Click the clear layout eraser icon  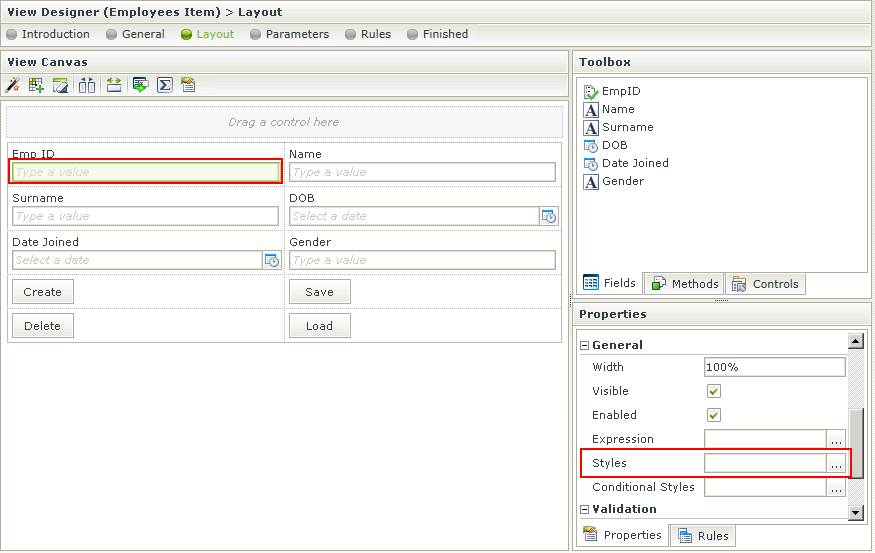(60, 85)
